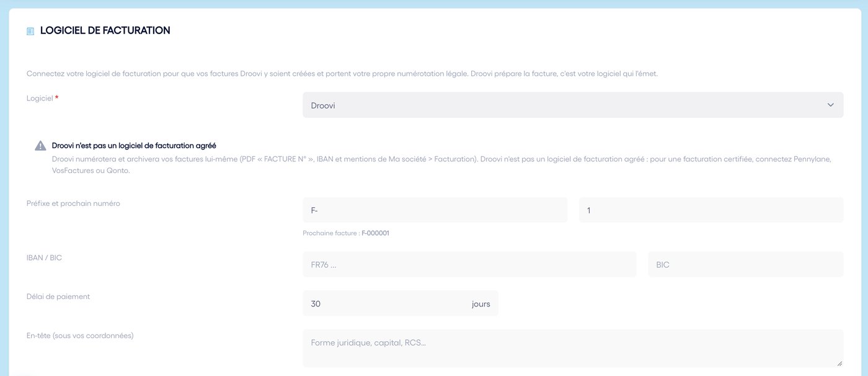The height and width of the screenshot is (376, 868).
Task: Select the BIC input field
Action: point(746,264)
